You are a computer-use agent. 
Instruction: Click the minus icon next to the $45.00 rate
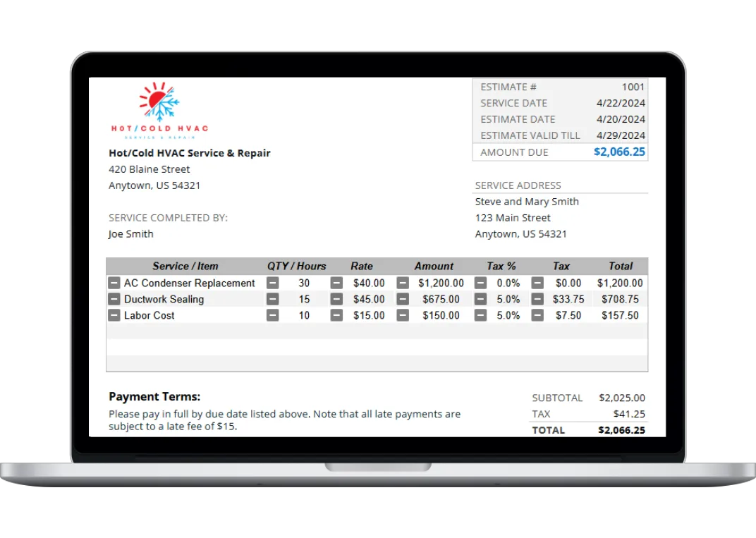pyautogui.click(x=337, y=299)
